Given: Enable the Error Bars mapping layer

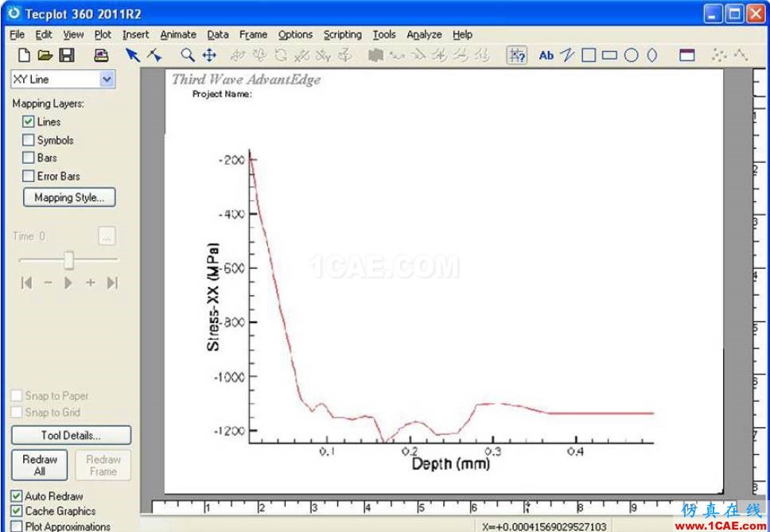Looking at the screenshot, I should (29, 176).
